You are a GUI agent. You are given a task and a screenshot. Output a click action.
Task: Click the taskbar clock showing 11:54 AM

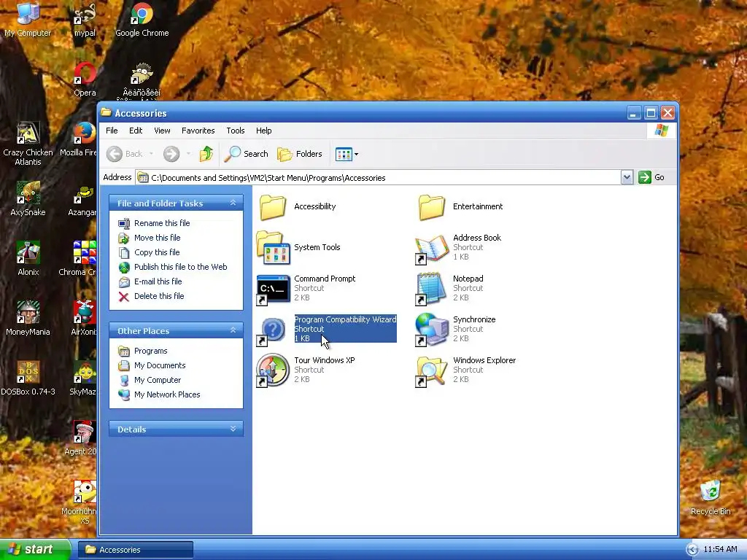coord(720,550)
